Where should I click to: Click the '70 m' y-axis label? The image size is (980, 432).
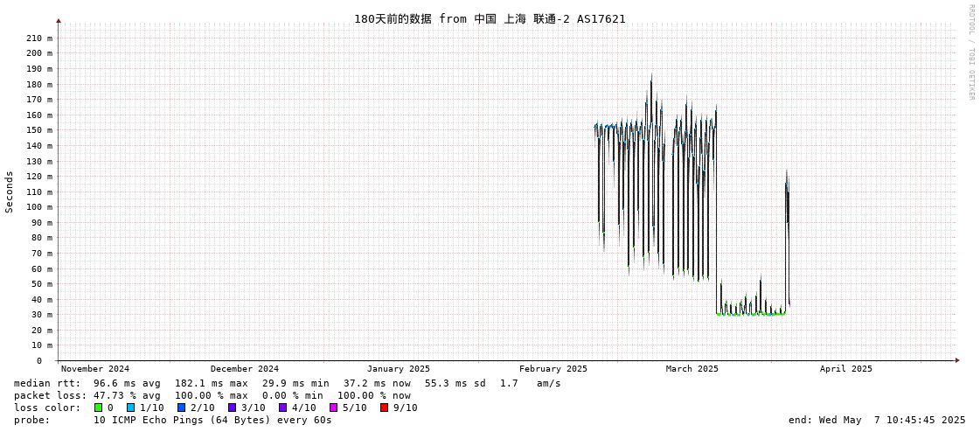[42, 254]
